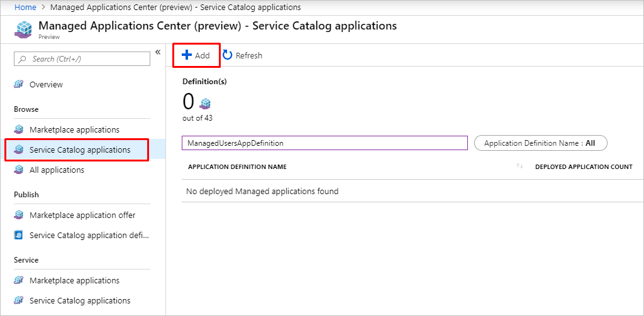Click the Marketplace application offer icon
Viewport: 644px width, 316px height.
(18, 215)
